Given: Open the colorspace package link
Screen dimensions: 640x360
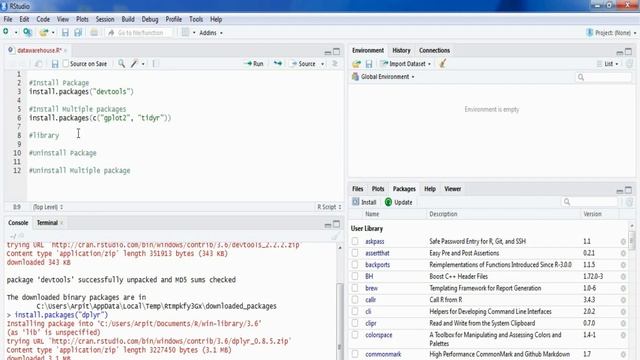Looking at the screenshot, I should coord(378,335).
